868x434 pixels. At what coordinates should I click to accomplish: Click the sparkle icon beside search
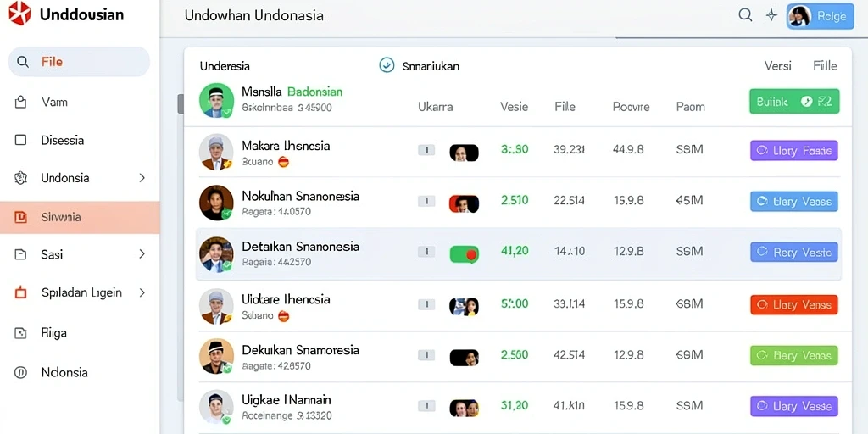click(x=771, y=15)
